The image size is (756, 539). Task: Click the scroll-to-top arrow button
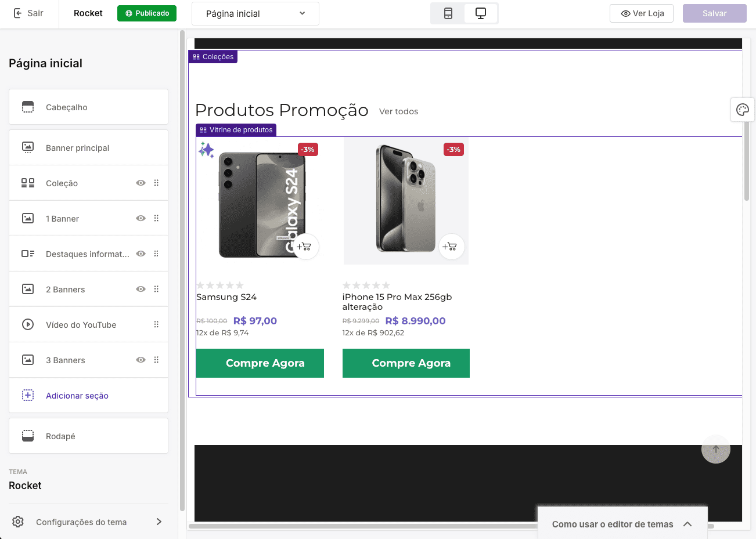pyautogui.click(x=715, y=449)
